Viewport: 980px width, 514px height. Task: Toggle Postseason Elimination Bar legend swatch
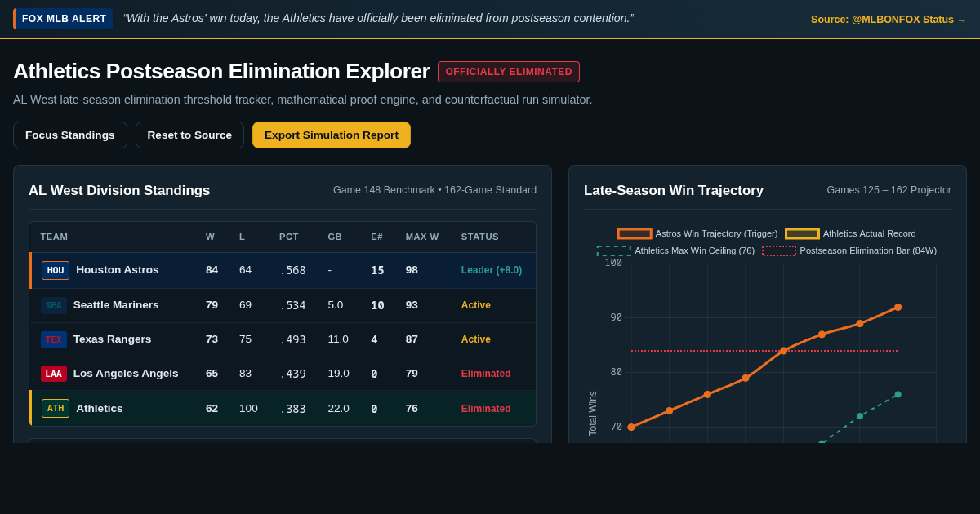tap(779, 250)
